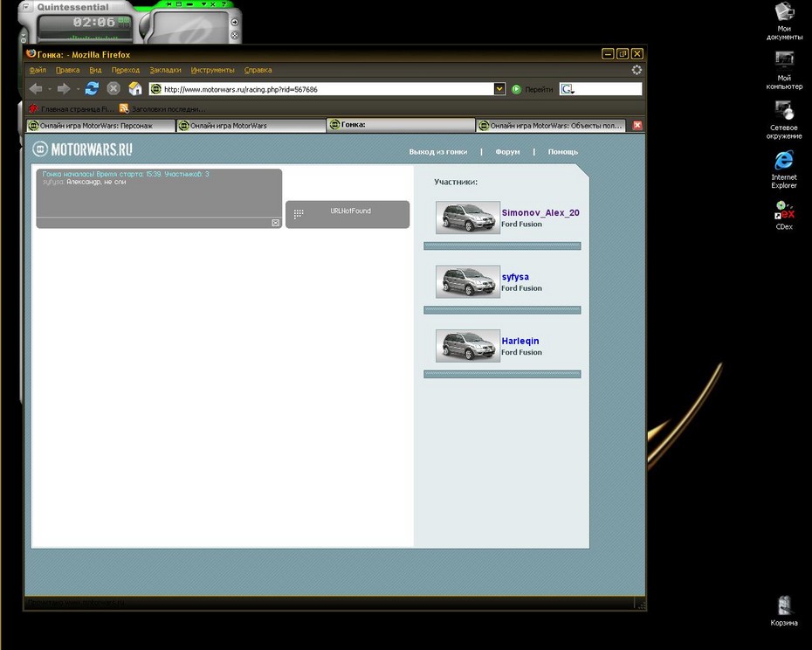The image size is (812, 650).
Task: Select the Гонка: tab
Action: point(401,125)
